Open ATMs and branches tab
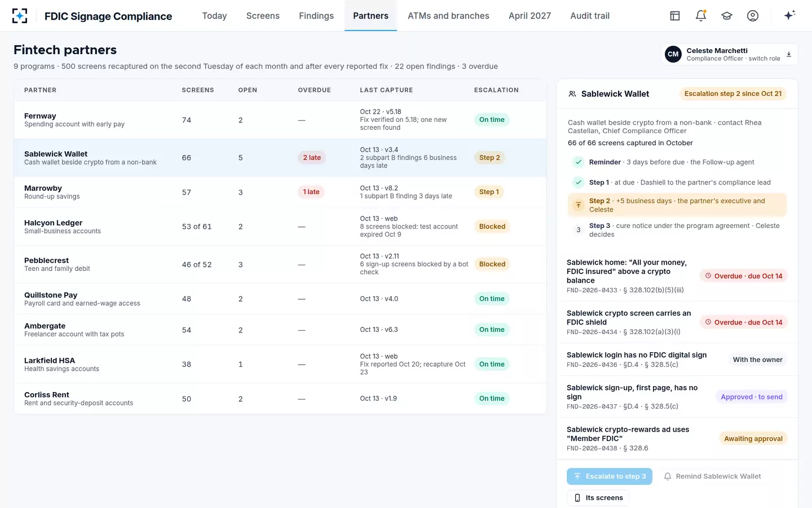 click(x=448, y=16)
